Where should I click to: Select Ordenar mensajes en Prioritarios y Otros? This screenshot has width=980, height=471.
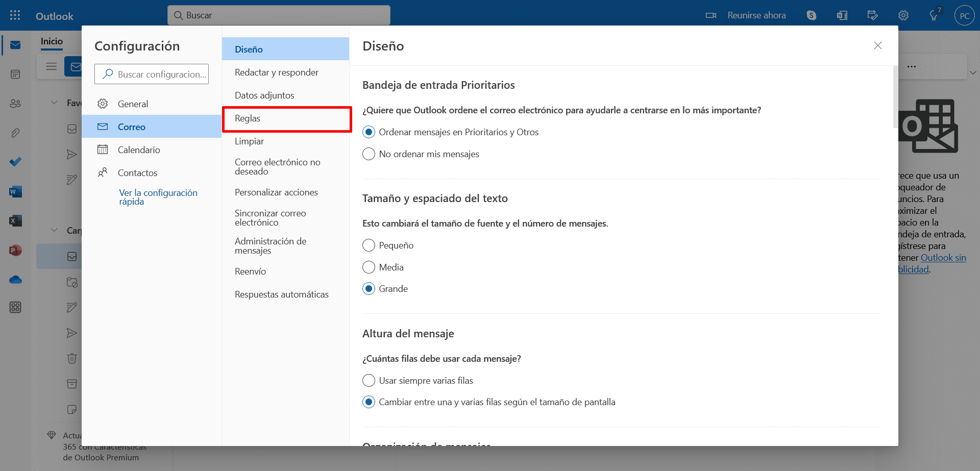(x=451, y=132)
